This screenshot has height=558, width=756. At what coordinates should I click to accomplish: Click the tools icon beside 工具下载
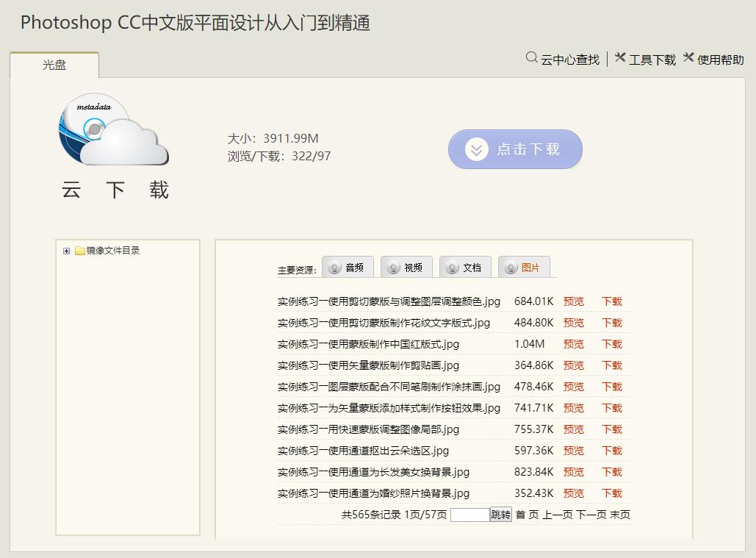click(620, 58)
